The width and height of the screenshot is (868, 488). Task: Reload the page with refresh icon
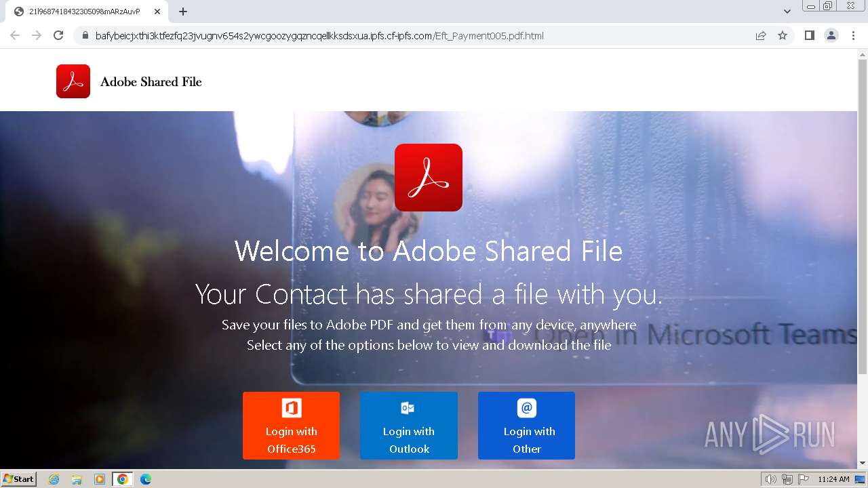pos(58,35)
